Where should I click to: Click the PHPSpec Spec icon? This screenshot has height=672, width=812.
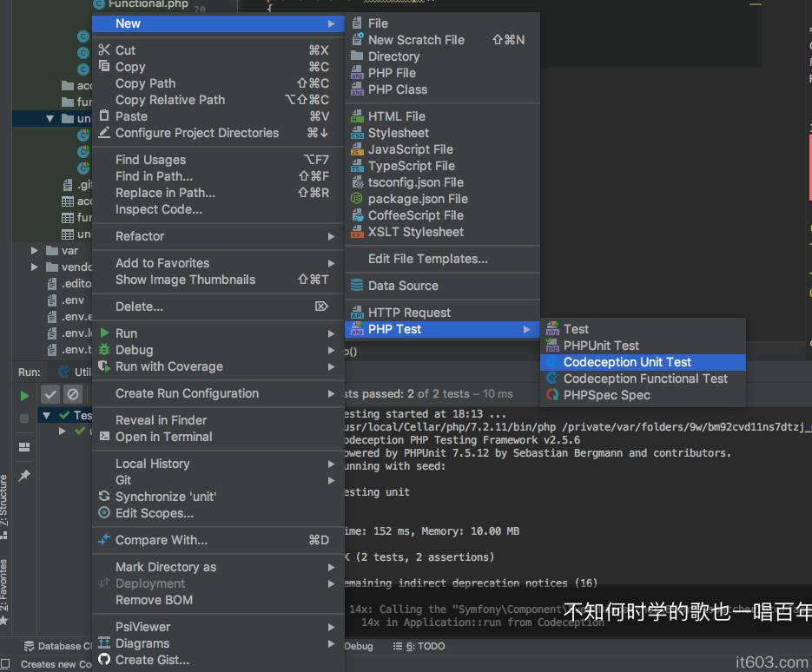pyautogui.click(x=551, y=395)
